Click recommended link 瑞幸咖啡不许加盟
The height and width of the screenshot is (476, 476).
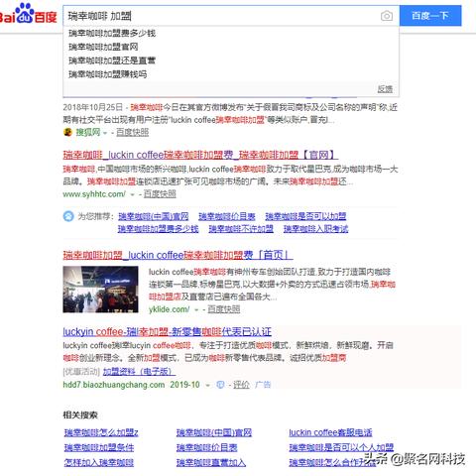click(x=241, y=229)
